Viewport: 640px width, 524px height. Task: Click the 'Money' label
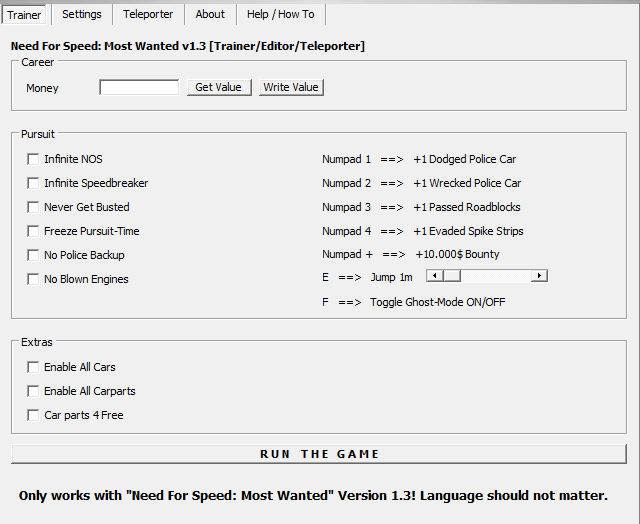(42, 89)
